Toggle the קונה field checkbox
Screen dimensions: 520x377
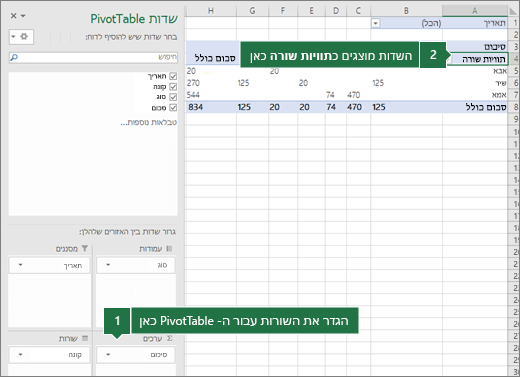173,87
